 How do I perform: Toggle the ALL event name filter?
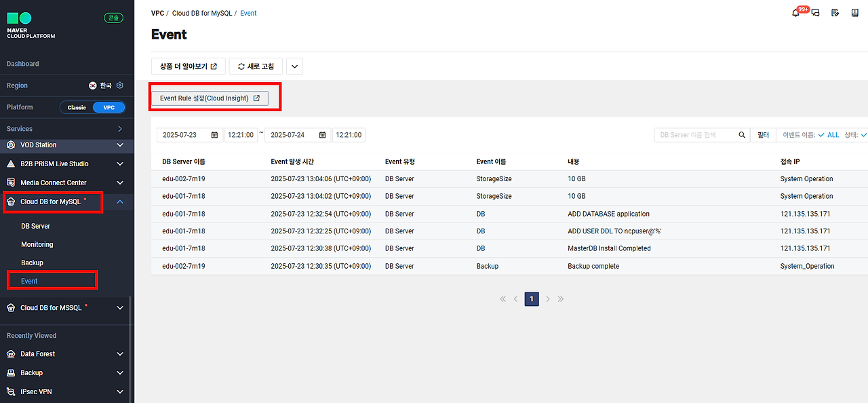[x=829, y=135]
